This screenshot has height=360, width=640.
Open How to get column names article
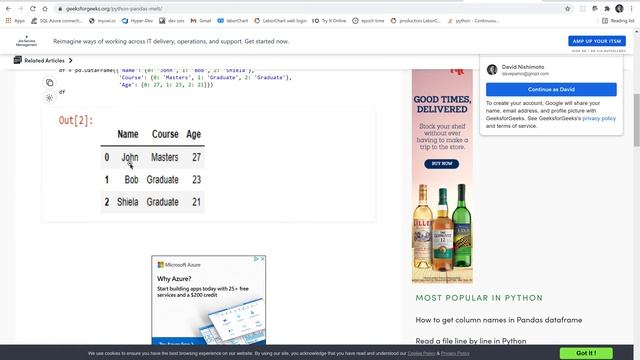499,320
